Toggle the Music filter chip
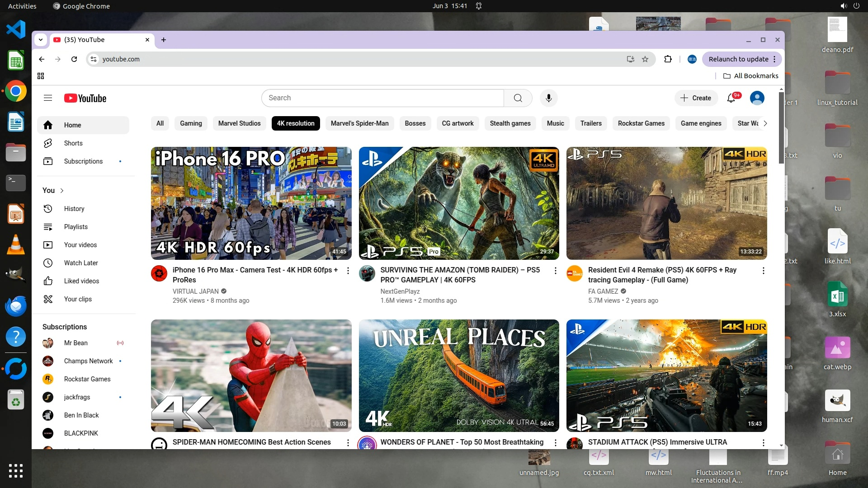Screen dimensions: 868x488 (x=555, y=123)
